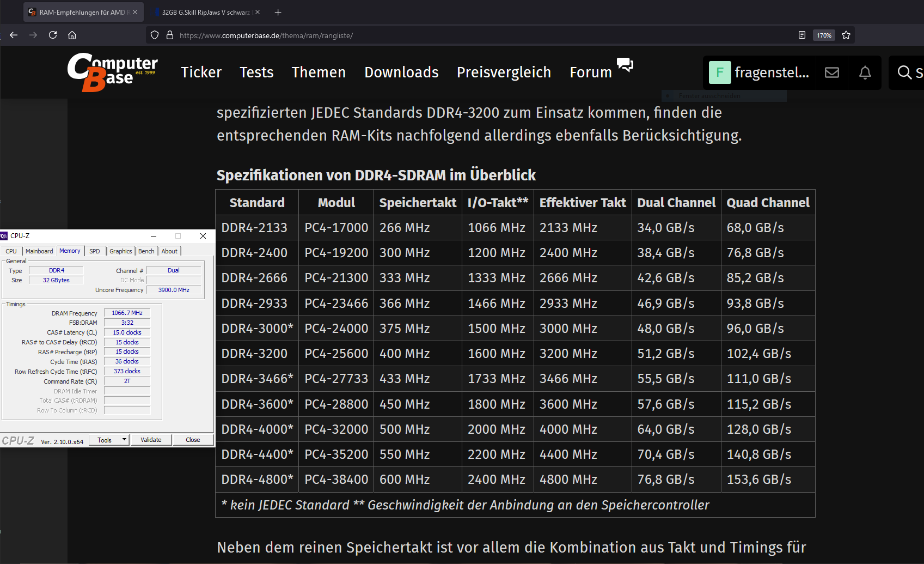This screenshot has height=564, width=924.
Task: Click the Effektiver Takt column header
Action: 583,203
